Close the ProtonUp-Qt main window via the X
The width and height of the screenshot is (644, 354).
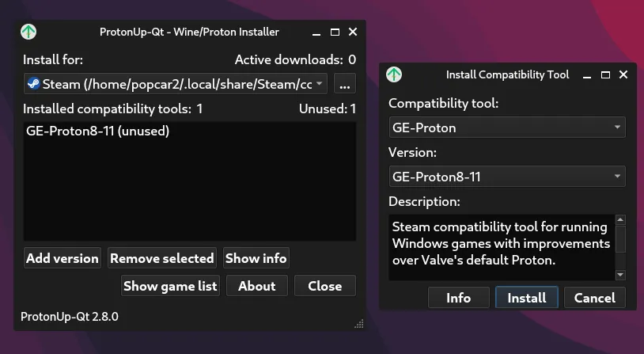pyautogui.click(x=353, y=32)
